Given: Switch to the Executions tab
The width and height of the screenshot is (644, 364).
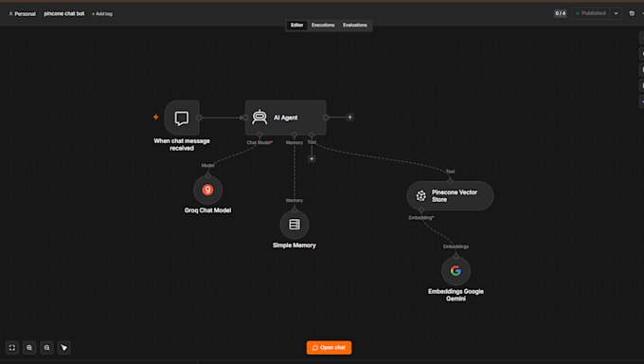Looking at the screenshot, I should pos(323,25).
